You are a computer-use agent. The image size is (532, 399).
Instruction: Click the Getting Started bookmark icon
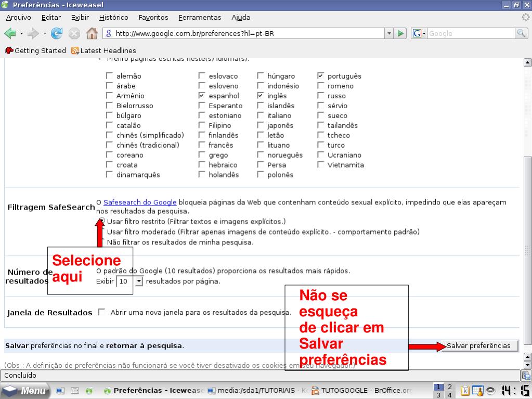click(x=9, y=50)
